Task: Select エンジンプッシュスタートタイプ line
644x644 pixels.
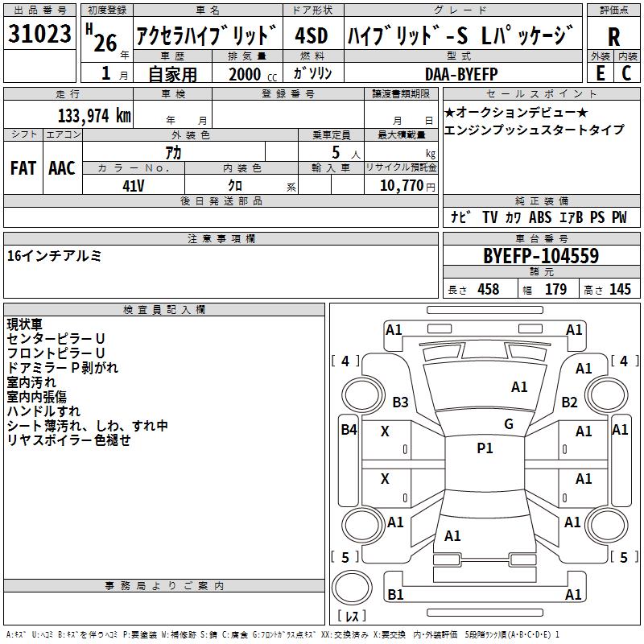Action: (535, 130)
